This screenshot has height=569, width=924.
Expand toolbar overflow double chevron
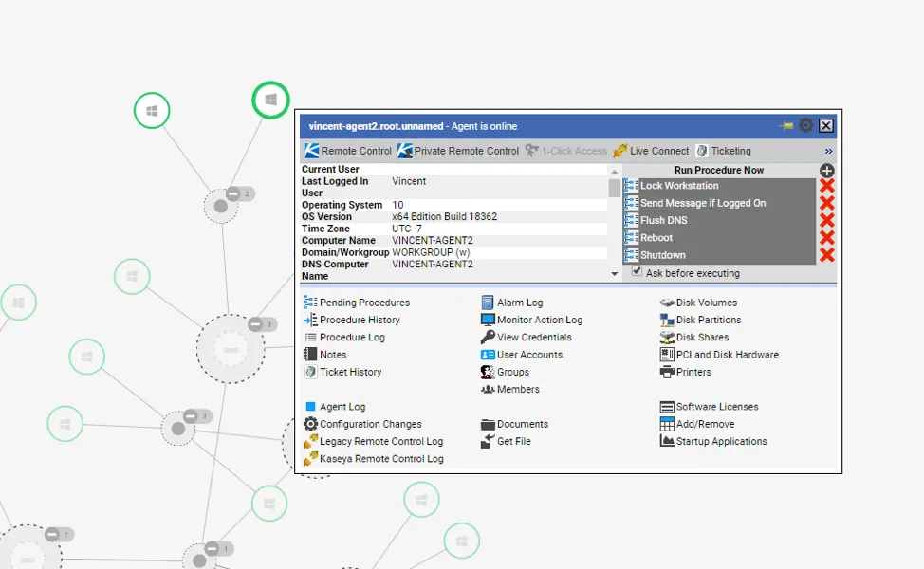pyautogui.click(x=829, y=151)
